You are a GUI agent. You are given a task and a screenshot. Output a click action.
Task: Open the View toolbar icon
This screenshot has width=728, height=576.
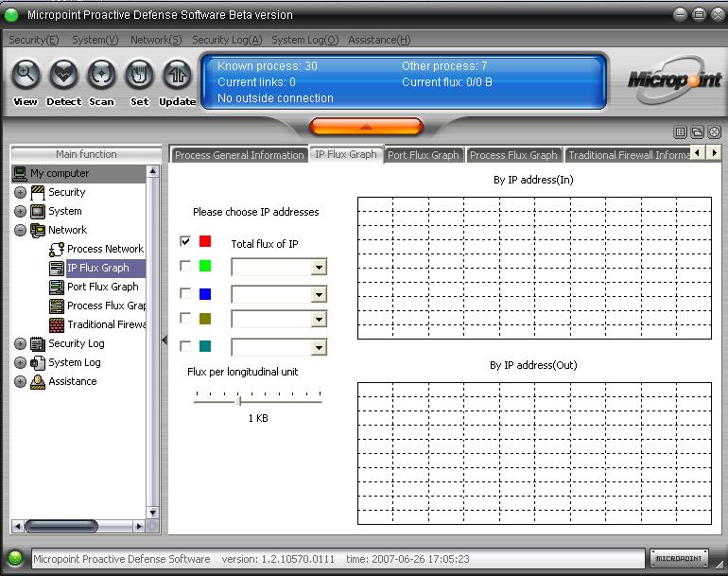click(x=26, y=75)
